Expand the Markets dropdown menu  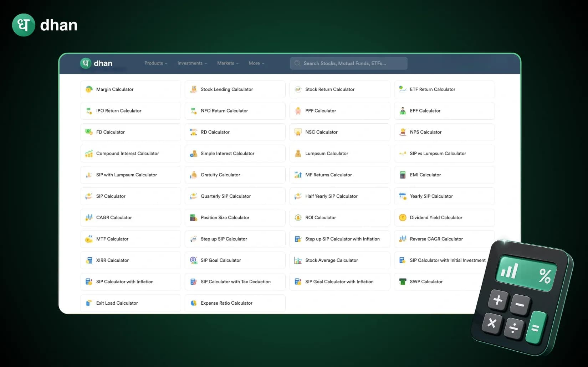[228, 63]
